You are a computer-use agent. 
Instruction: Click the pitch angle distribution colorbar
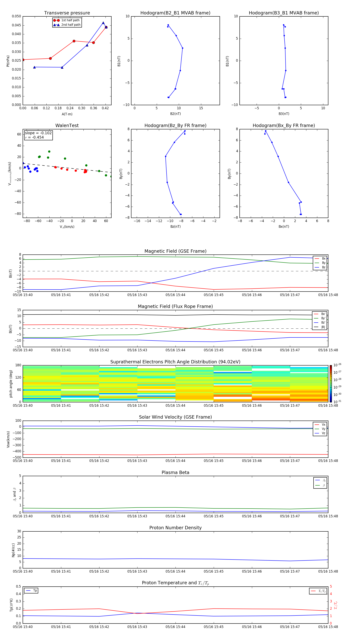click(x=331, y=384)
